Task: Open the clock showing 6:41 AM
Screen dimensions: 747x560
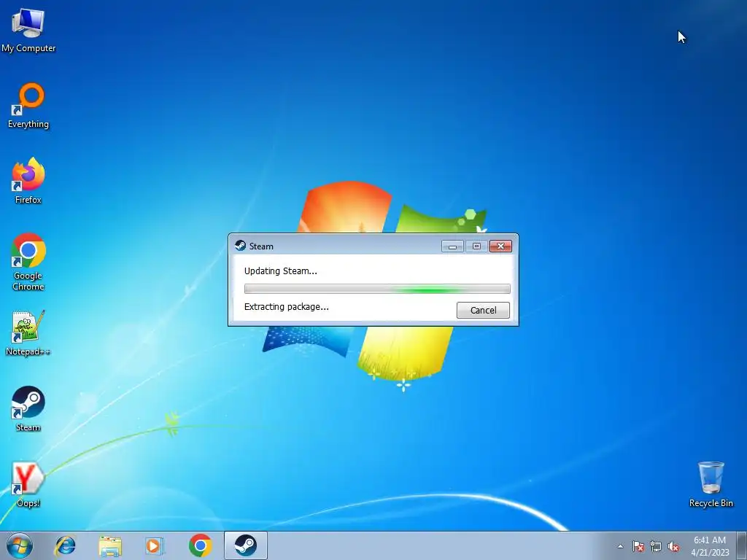Action: (710, 546)
